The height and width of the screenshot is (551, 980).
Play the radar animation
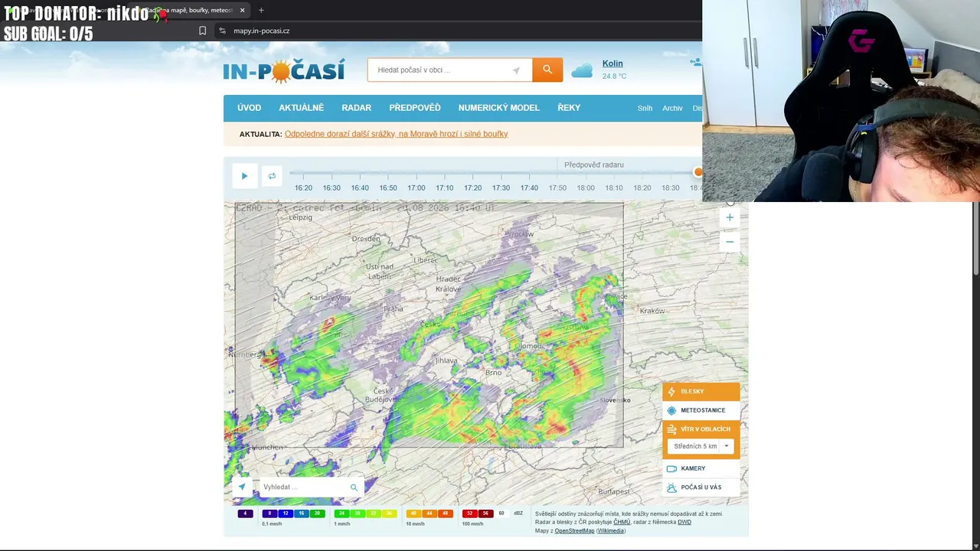(244, 176)
